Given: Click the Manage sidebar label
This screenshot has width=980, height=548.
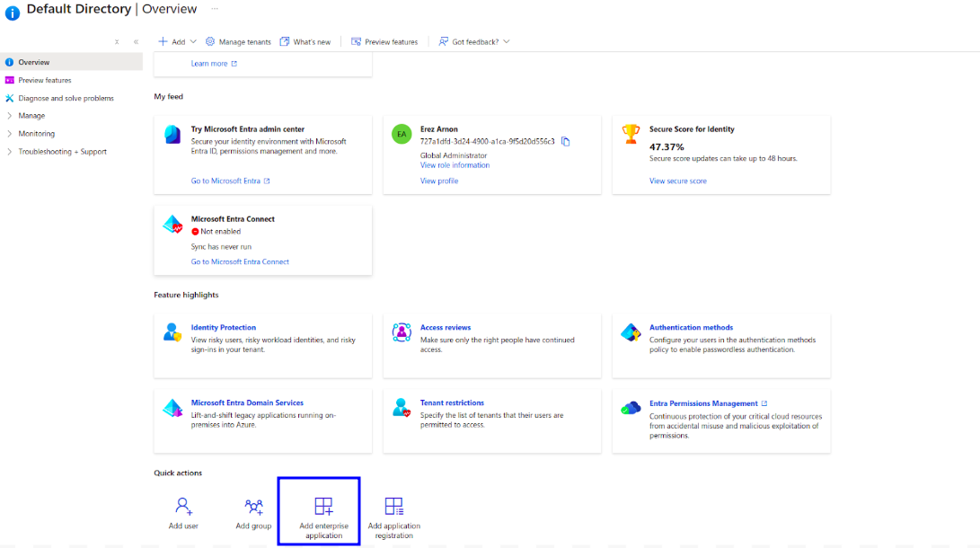Looking at the screenshot, I should [x=31, y=116].
